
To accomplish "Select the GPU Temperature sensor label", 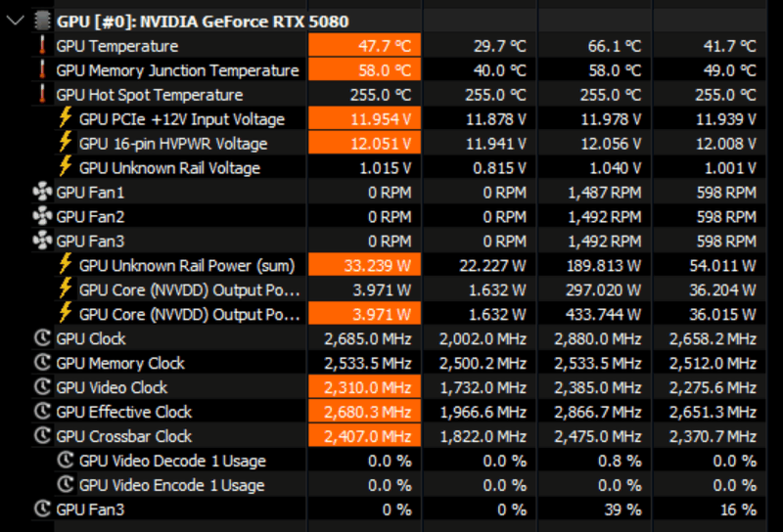I will [116, 46].
